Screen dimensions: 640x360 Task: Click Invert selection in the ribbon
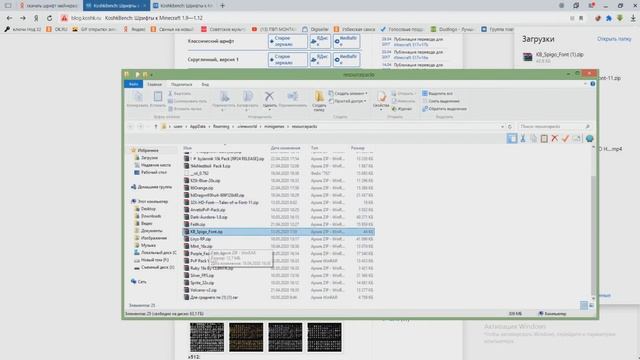click(x=444, y=109)
